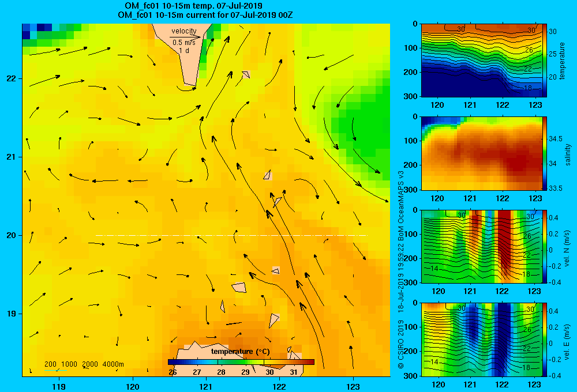Image resolution: width=577 pixels, height=392 pixels.
Task: Click the longitude label '122' under the main map
Action: (x=279, y=386)
